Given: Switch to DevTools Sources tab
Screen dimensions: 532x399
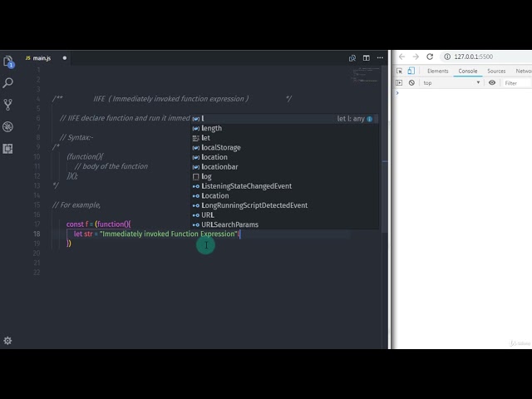Looking at the screenshot, I should [496, 71].
